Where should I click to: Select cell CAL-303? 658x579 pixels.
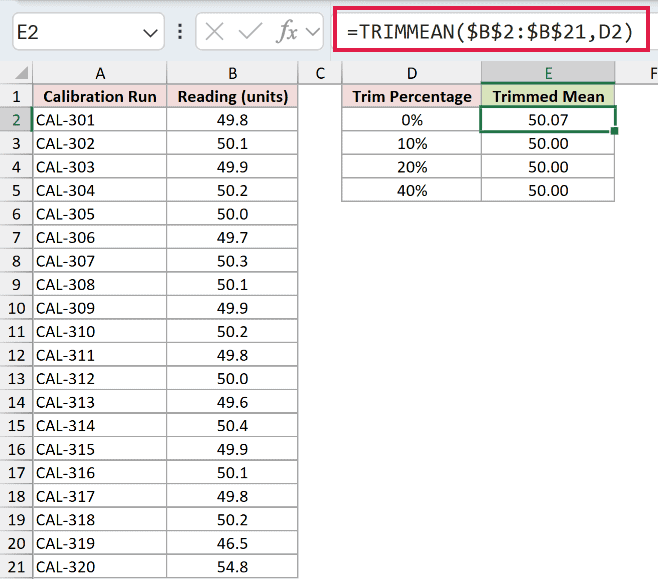100,167
